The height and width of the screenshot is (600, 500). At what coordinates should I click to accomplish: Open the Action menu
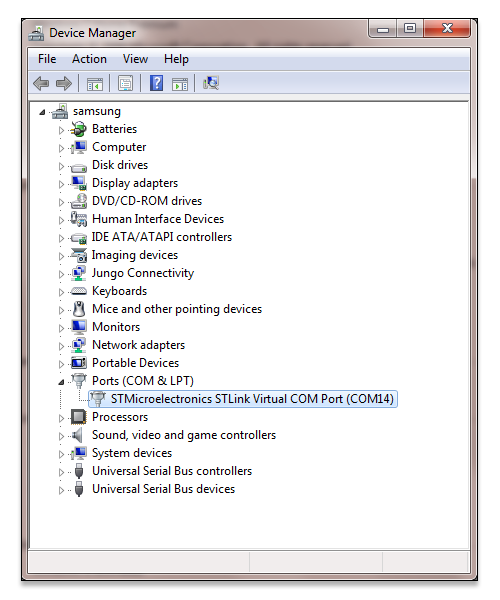pyautogui.click(x=90, y=59)
